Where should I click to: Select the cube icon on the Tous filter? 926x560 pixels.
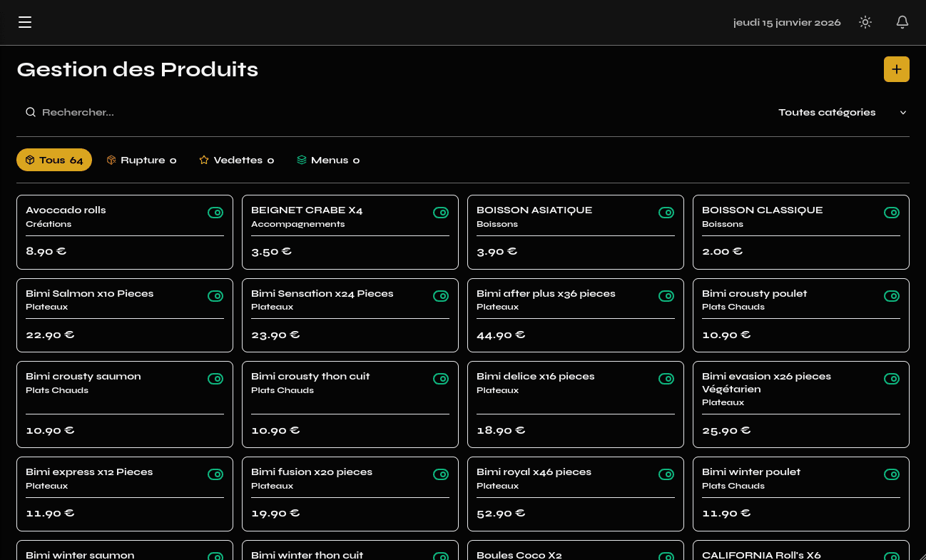click(29, 160)
